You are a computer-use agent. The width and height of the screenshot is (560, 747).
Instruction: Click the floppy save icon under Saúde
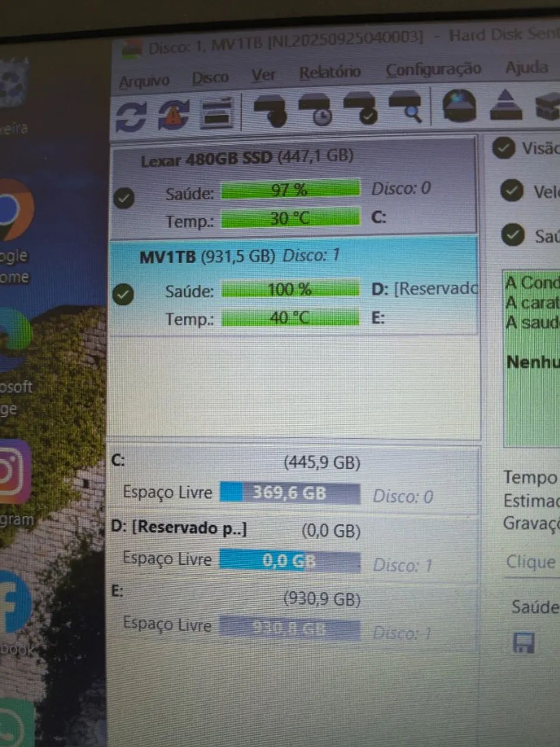coord(523,643)
